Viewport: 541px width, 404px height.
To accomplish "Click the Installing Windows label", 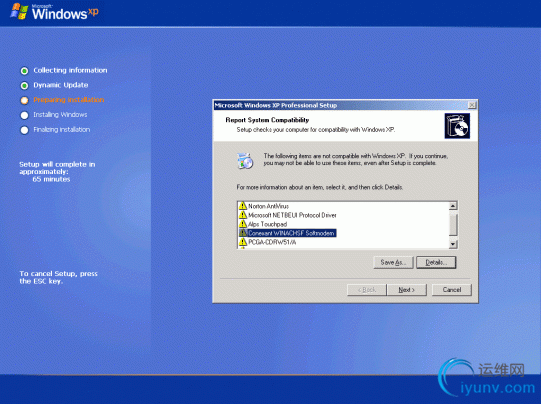I will (x=60, y=115).
